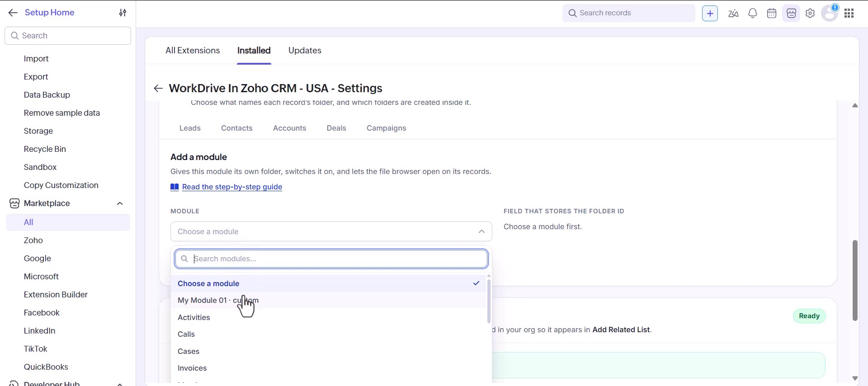Screen dimensions: 868x386
Task: Select the 'Choose a module' checked option
Action: (328, 283)
